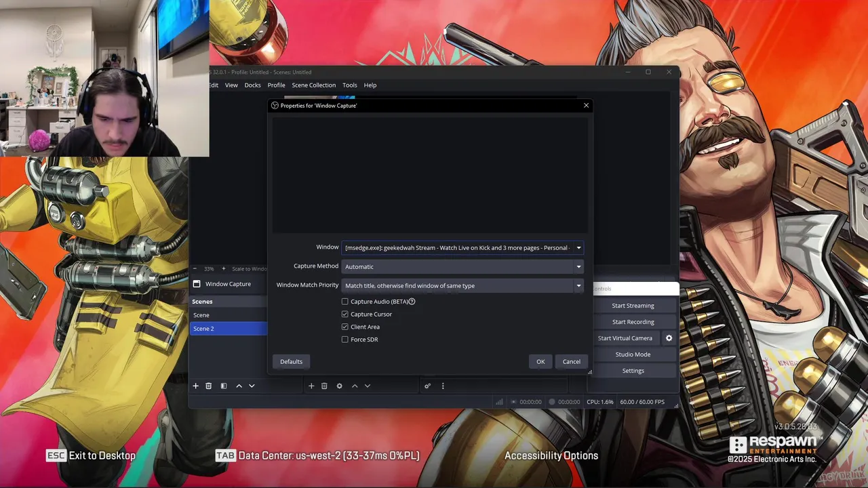The image size is (868, 488).
Task: Toggle Studio Mode button
Action: tap(633, 354)
